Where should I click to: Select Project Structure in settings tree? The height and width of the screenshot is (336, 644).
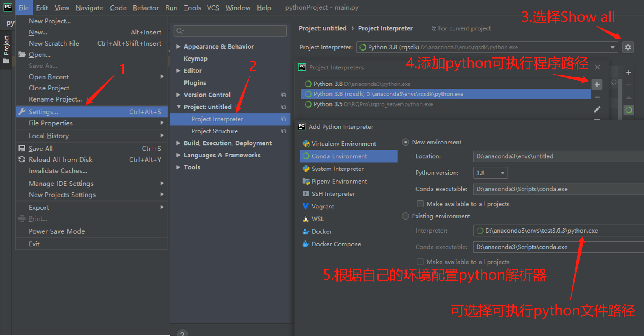[214, 131]
